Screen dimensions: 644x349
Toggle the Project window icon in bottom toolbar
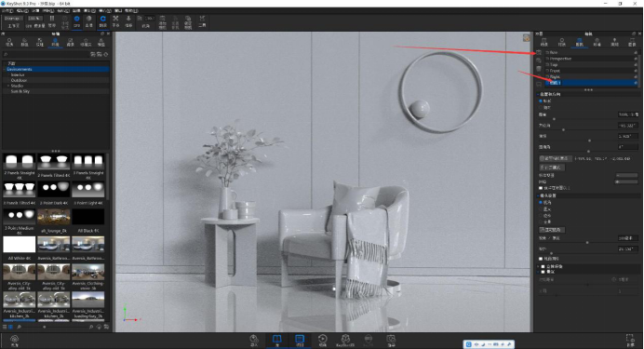(x=300, y=341)
